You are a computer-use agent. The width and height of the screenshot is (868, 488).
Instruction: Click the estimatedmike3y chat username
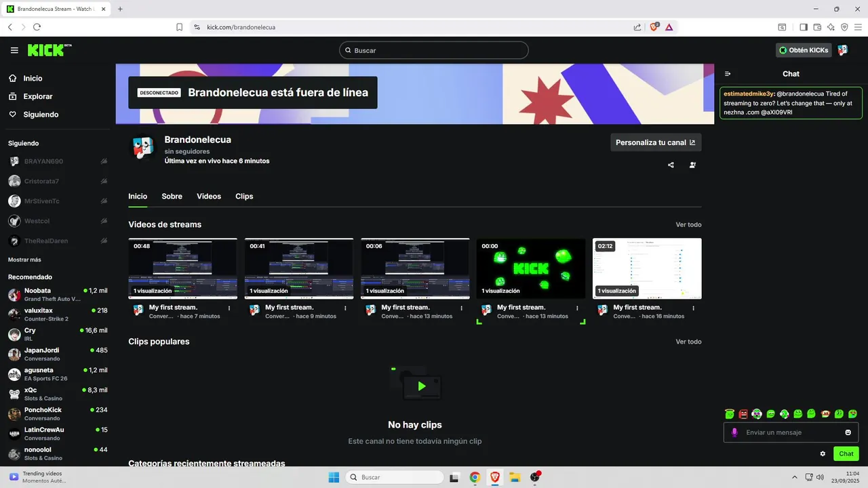click(x=749, y=94)
